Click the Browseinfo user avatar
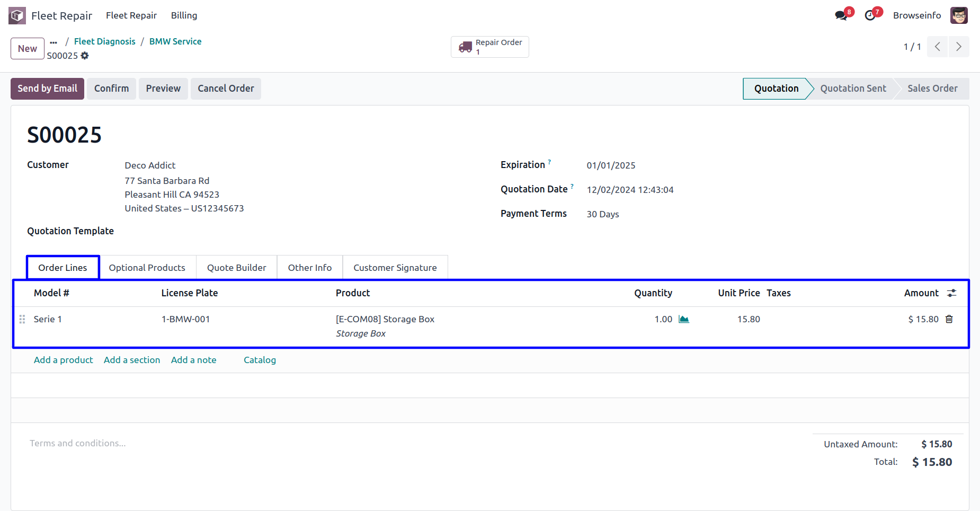The height and width of the screenshot is (511, 980). click(959, 15)
